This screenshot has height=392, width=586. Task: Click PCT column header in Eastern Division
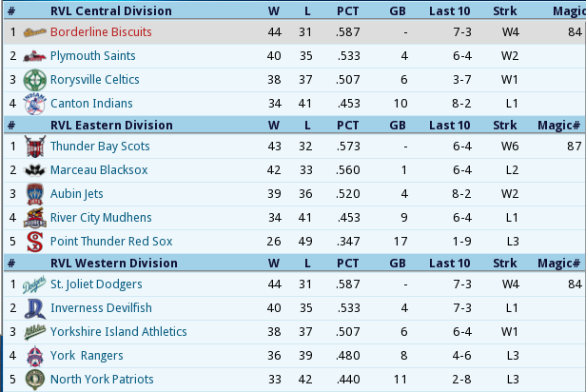(347, 126)
